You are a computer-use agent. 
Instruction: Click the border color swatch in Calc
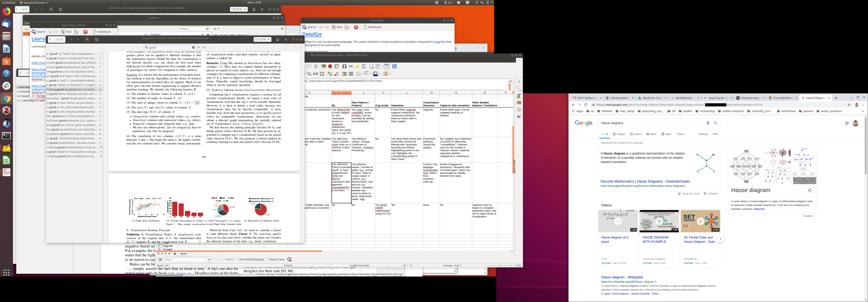click(376, 74)
